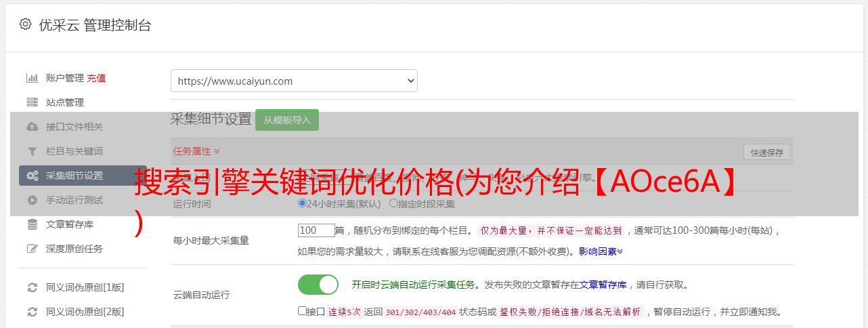868x328 pixels.
Task: Collapse the 任务属性 section header
Action: pyautogui.click(x=196, y=151)
